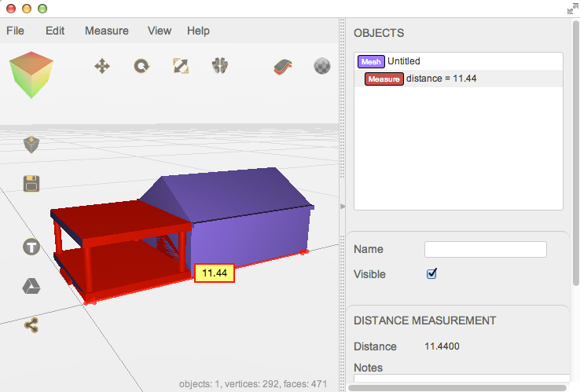Click the four-piece split/explode tool icon

coord(220,66)
